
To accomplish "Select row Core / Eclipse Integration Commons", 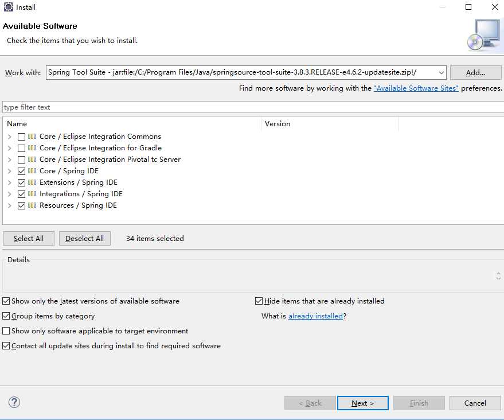I will [100, 137].
